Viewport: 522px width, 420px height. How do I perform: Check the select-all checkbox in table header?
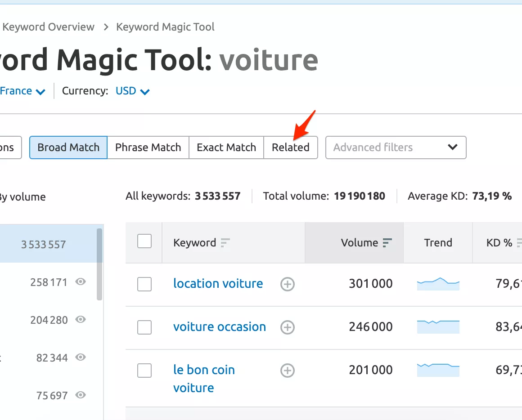(144, 241)
